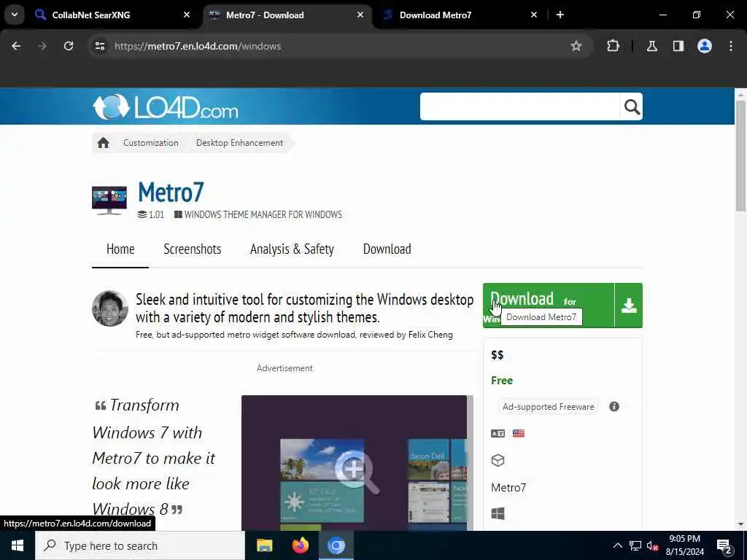Click the network icon in system tray
Screen dimensions: 747x560
pos(635,545)
